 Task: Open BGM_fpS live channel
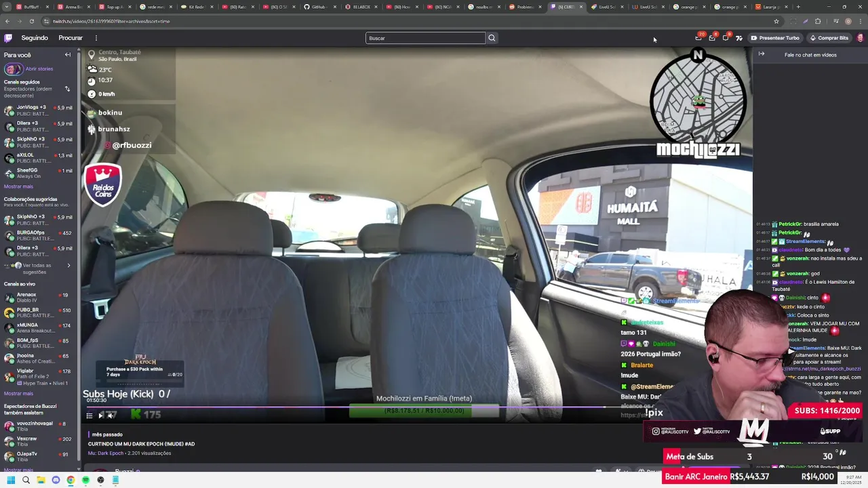[38, 343]
